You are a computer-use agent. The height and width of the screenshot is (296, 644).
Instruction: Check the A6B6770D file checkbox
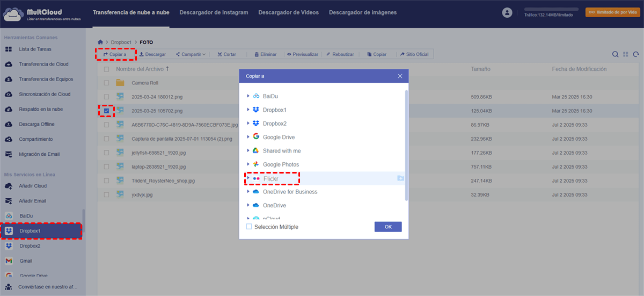(106, 125)
